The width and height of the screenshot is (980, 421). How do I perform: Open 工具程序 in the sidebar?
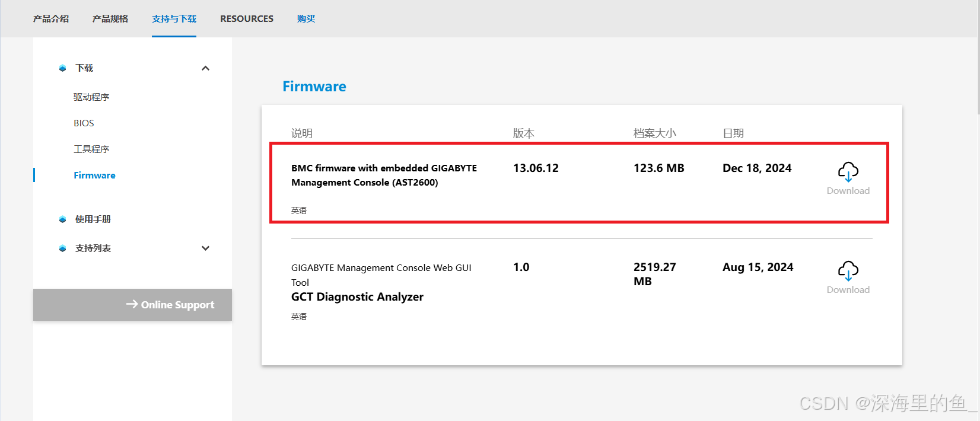91,149
